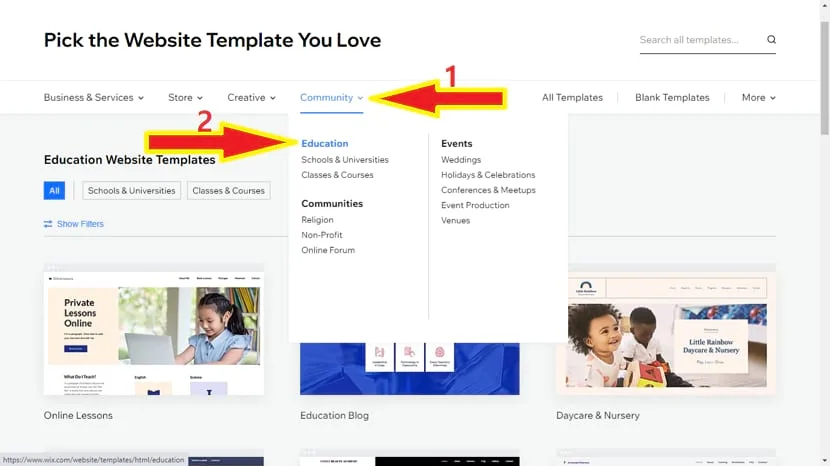Click the Online Lessons template title
The height and width of the screenshot is (466, 830).
(x=78, y=416)
